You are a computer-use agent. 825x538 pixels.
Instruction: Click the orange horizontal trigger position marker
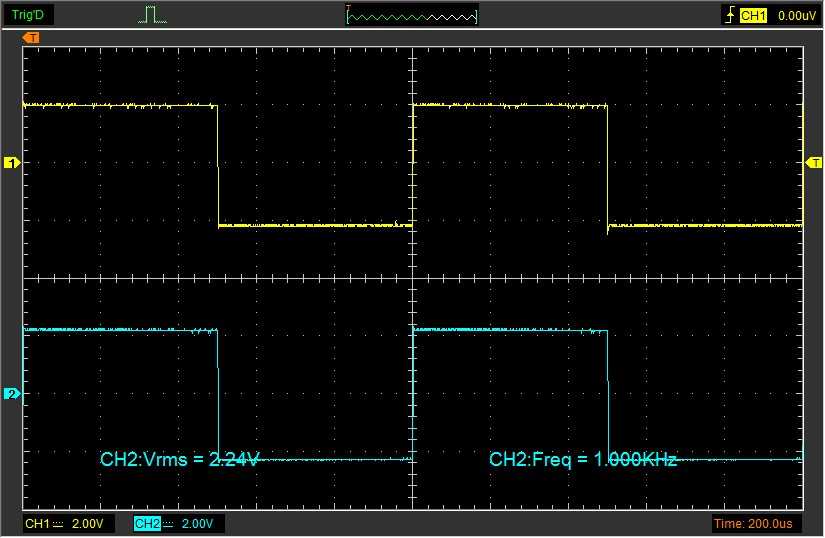[31, 37]
